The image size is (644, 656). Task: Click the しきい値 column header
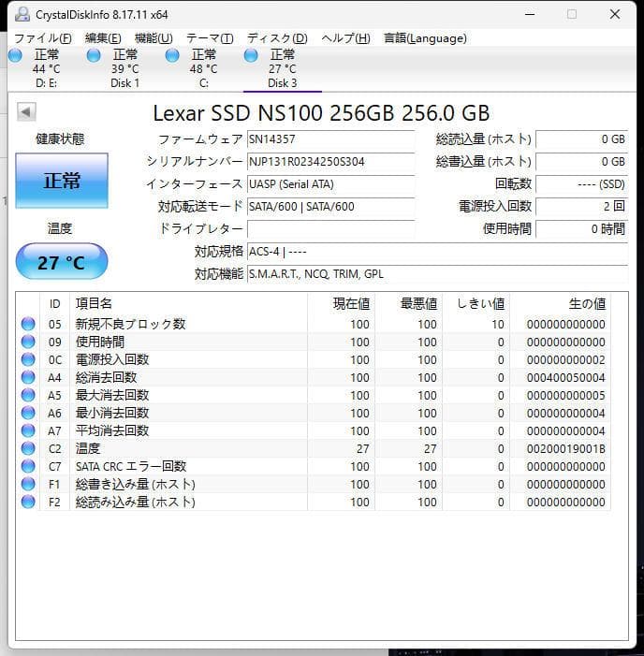pyautogui.click(x=476, y=304)
